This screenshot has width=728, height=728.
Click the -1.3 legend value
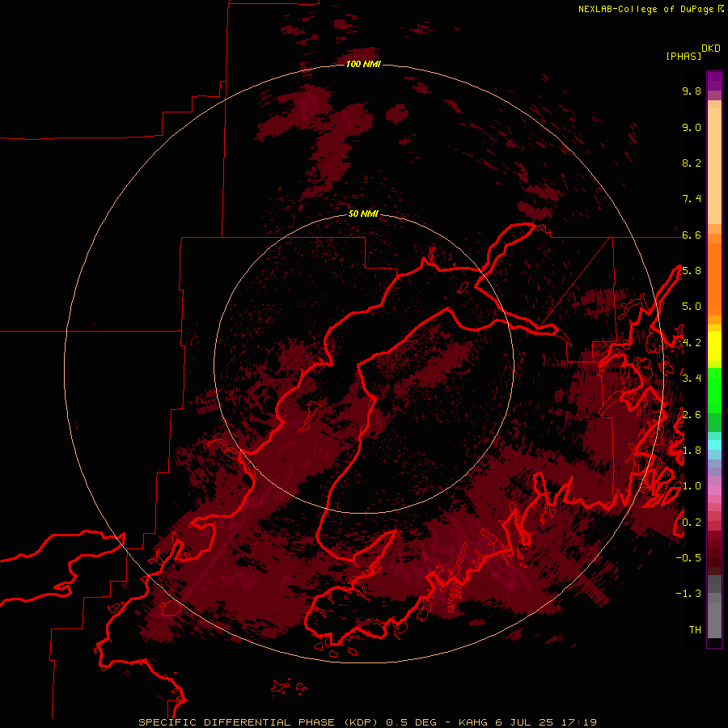[x=688, y=594]
